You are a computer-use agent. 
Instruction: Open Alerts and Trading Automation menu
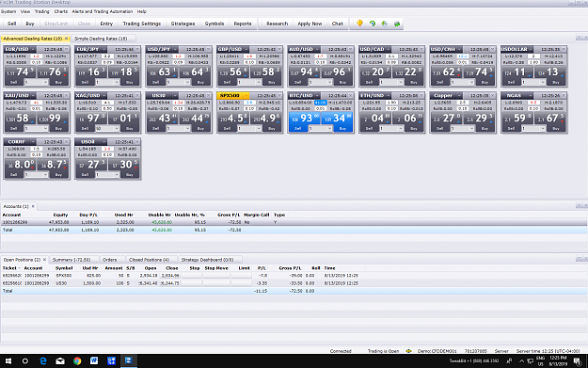click(x=102, y=11)
